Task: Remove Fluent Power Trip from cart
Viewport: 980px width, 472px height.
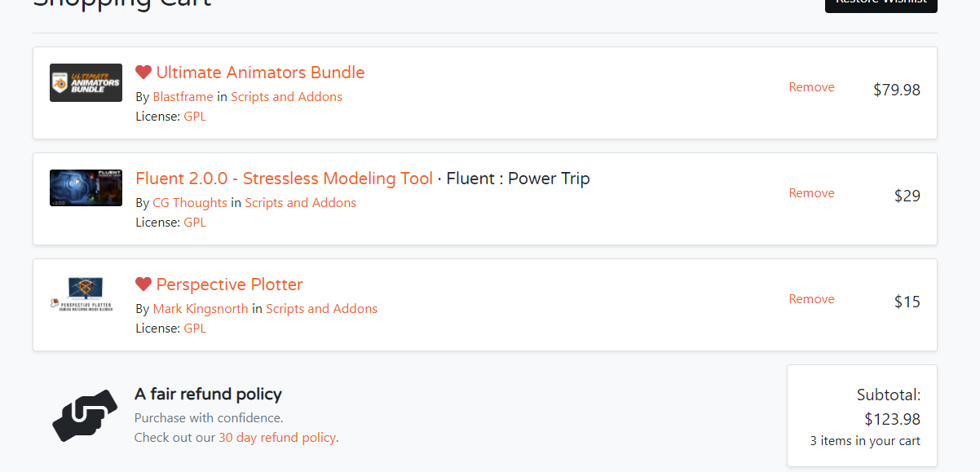Action: point(811,193)
